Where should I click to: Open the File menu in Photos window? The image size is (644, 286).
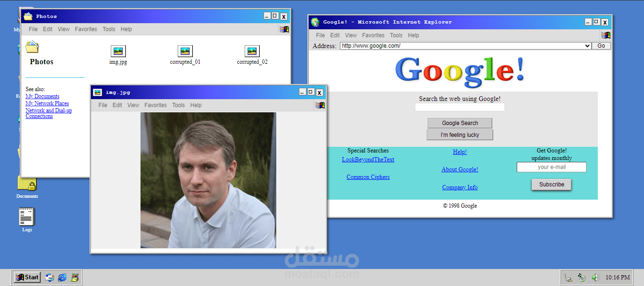[33, 29]
